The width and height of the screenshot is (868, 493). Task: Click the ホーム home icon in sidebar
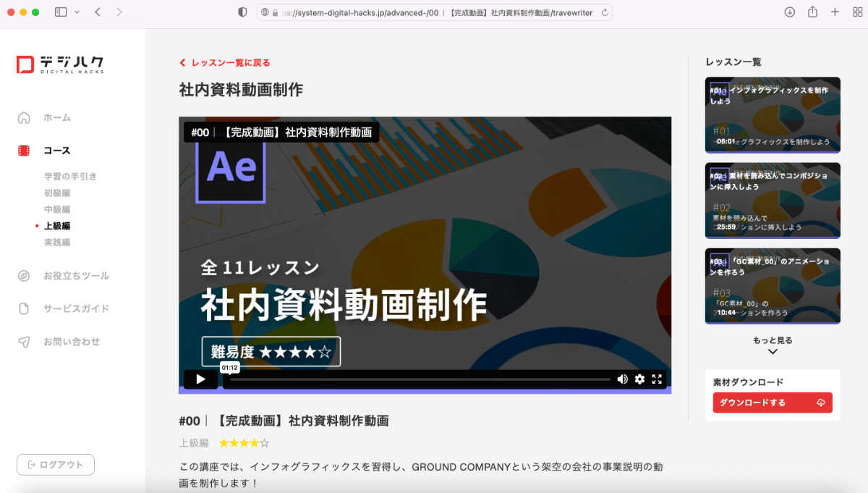tap(24, 118)
